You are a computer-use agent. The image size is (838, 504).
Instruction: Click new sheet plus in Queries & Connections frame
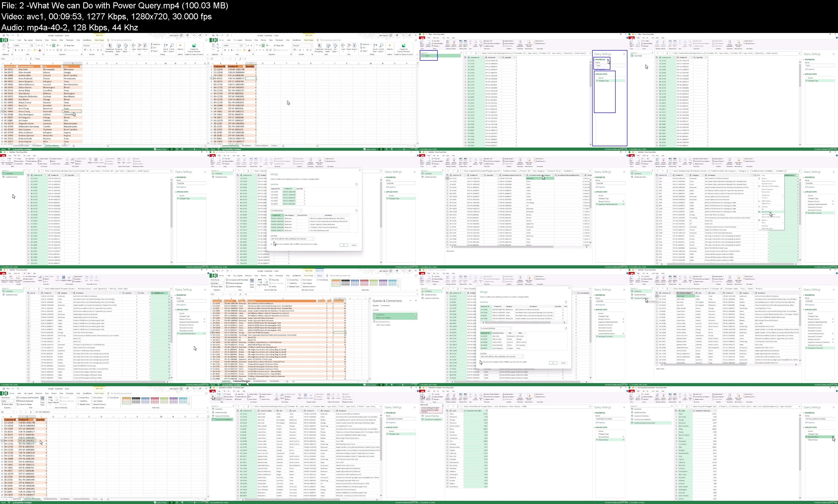(x=287, y=381)
